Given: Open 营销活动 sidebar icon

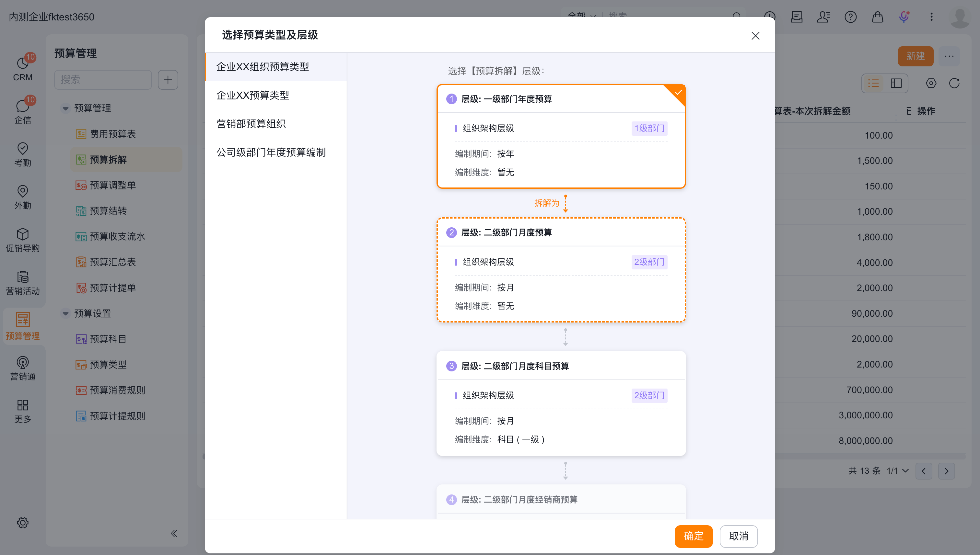Looking at the screenshot, I should 22,282.
